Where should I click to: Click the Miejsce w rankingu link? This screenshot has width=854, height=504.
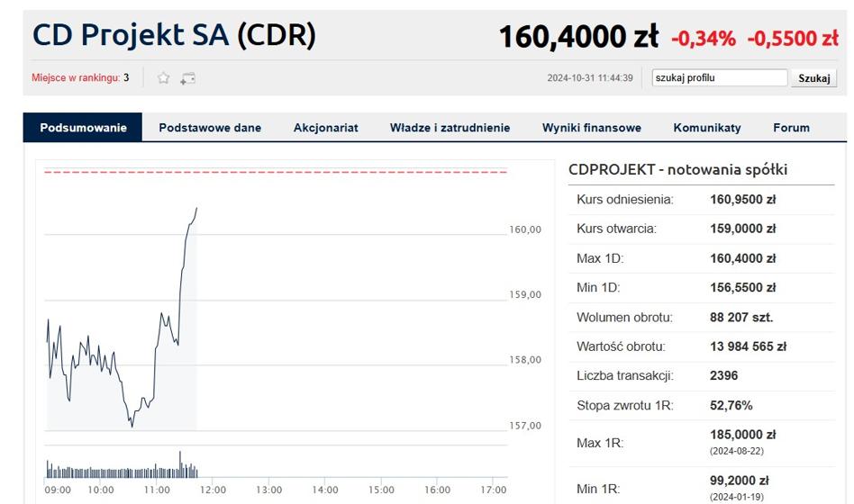click(76, 77)
